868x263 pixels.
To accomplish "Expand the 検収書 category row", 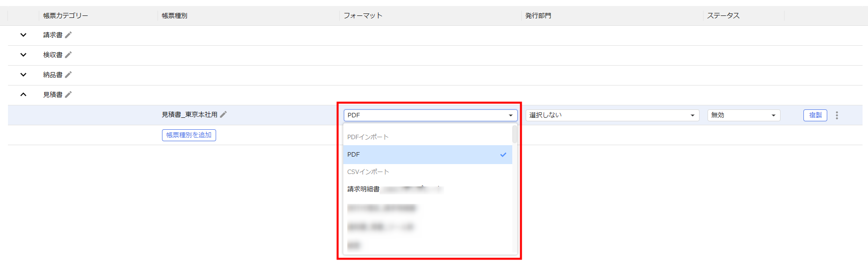I will pos(23,55).
